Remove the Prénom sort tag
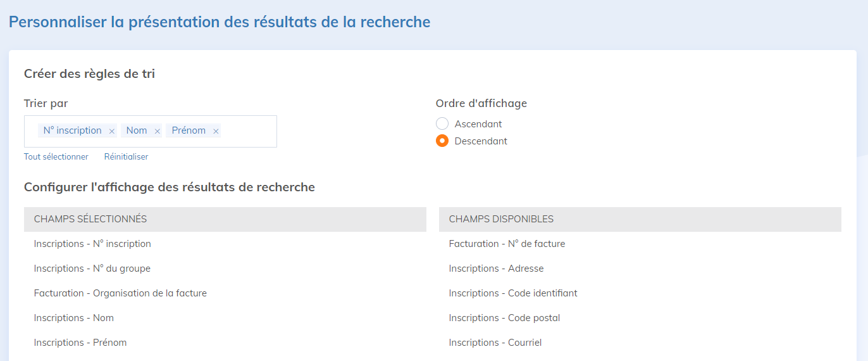Image resolution: width=868 pixels, height=361 pixels. pos(216,131)
